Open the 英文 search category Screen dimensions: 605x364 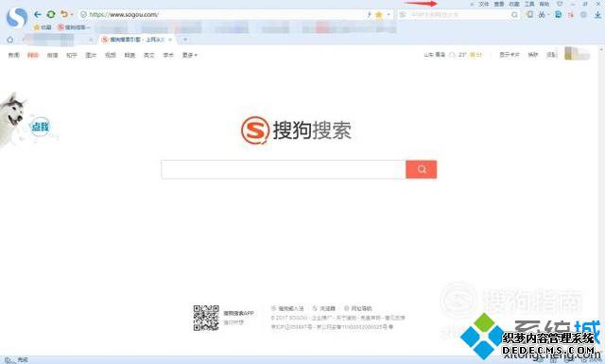tap(149, 55)
